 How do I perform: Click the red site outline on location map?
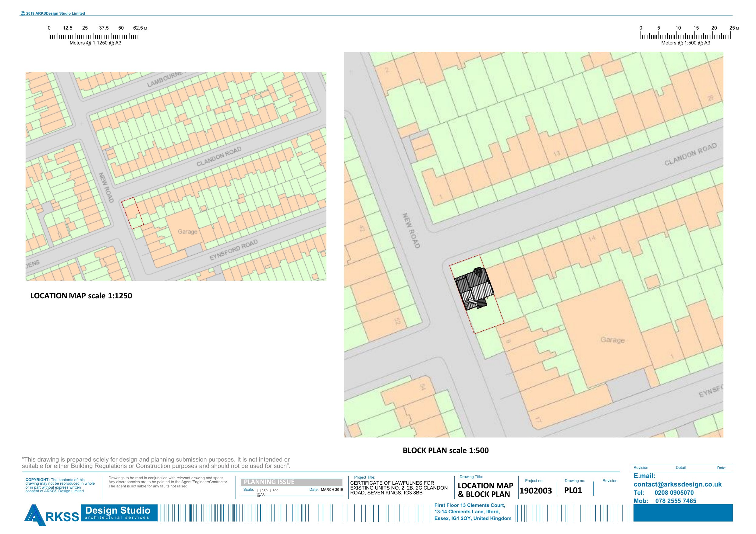pyautogui.click(x=132, y=213)
